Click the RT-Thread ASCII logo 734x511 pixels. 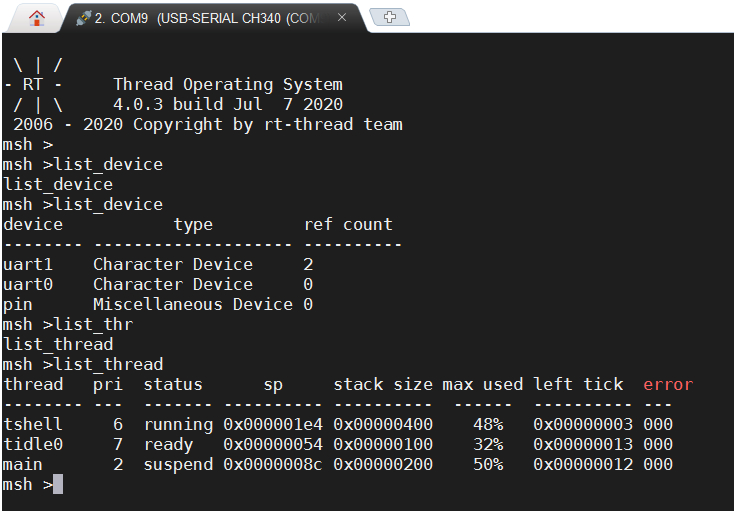pos(38,85)
